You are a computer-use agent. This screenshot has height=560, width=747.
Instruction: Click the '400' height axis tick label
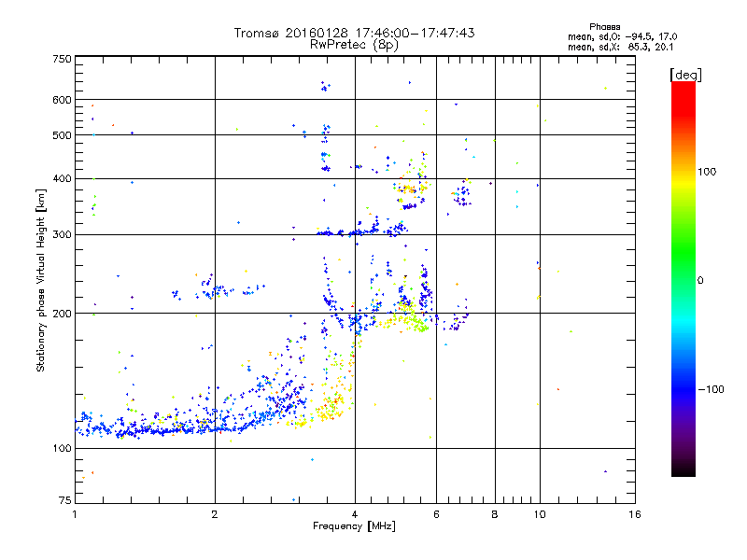click(62, 179)
